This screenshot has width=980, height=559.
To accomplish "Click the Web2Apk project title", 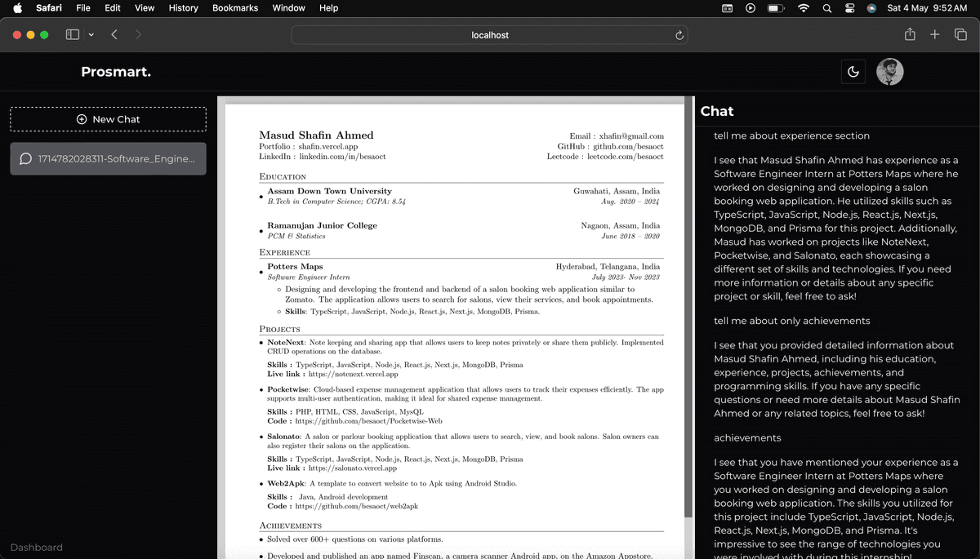I will tap(285, 484).
